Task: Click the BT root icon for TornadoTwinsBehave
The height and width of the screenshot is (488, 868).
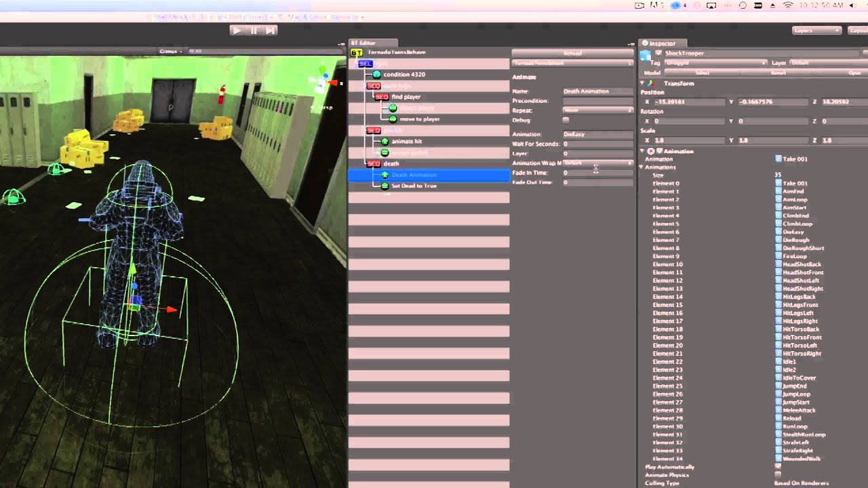Action: tap(356, 52)
